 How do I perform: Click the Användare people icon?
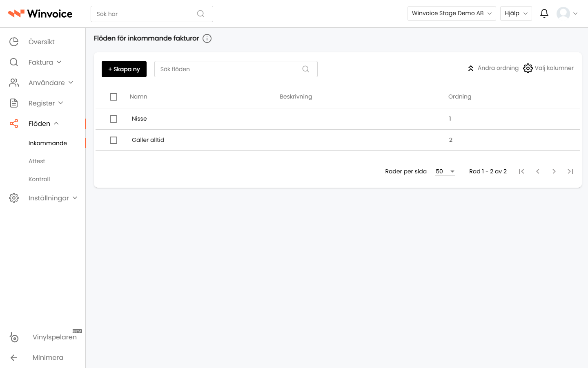(14, 83)
